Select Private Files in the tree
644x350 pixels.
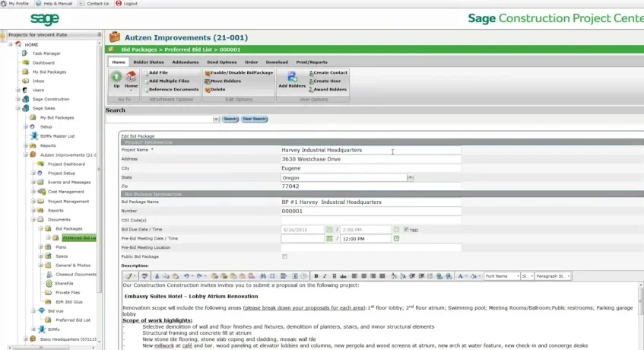pos(68,292)
